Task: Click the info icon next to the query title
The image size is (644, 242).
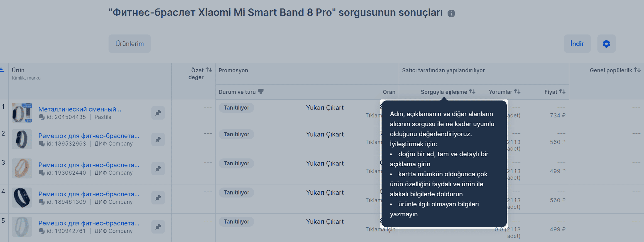Action: 451,13
